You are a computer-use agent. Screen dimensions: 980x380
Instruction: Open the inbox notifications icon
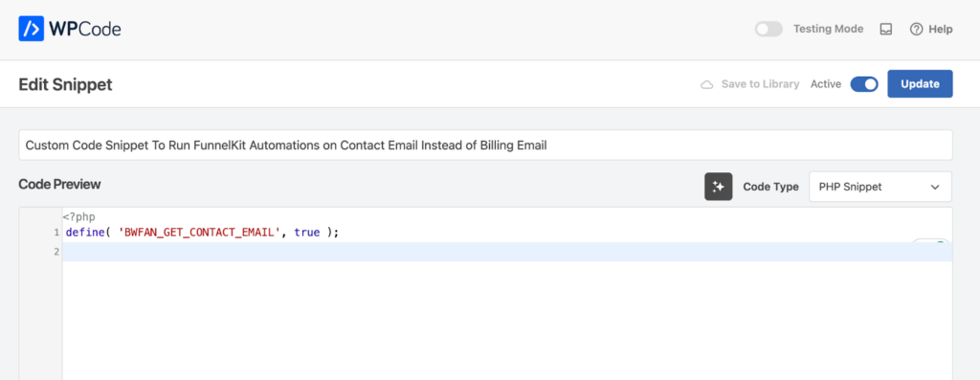pos(885,30)
